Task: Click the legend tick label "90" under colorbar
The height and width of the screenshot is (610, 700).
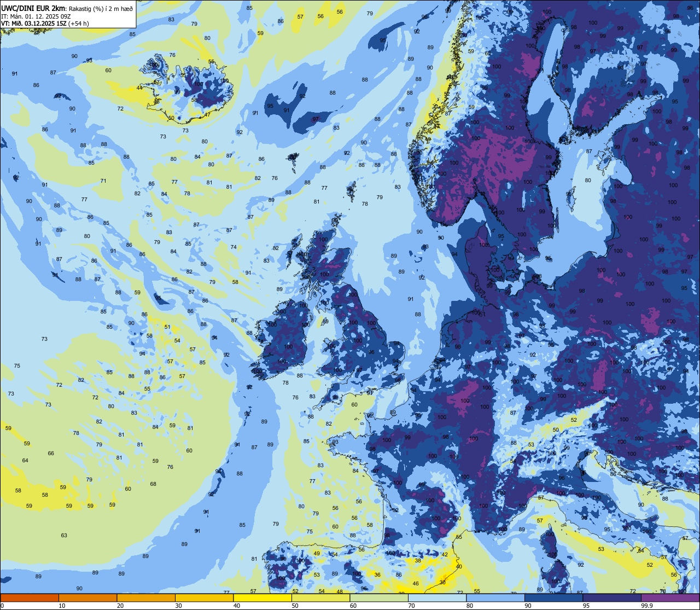Action: coord(528,606)
